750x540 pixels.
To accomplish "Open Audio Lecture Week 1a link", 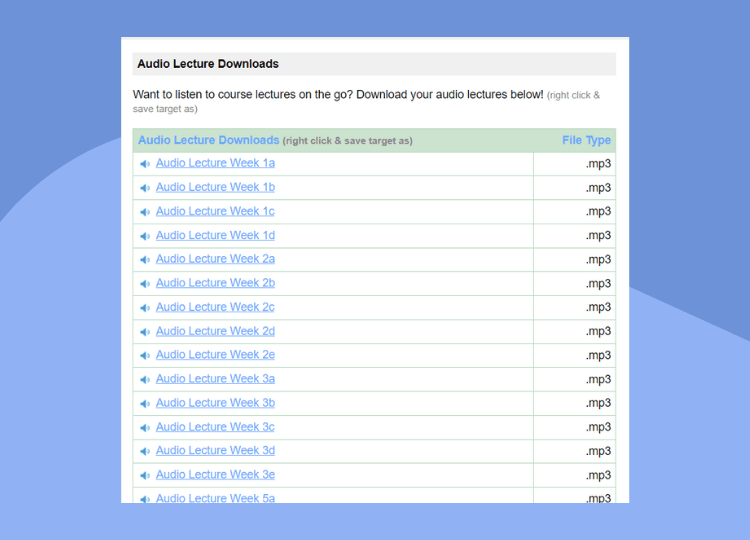I will tap(215, 163).
